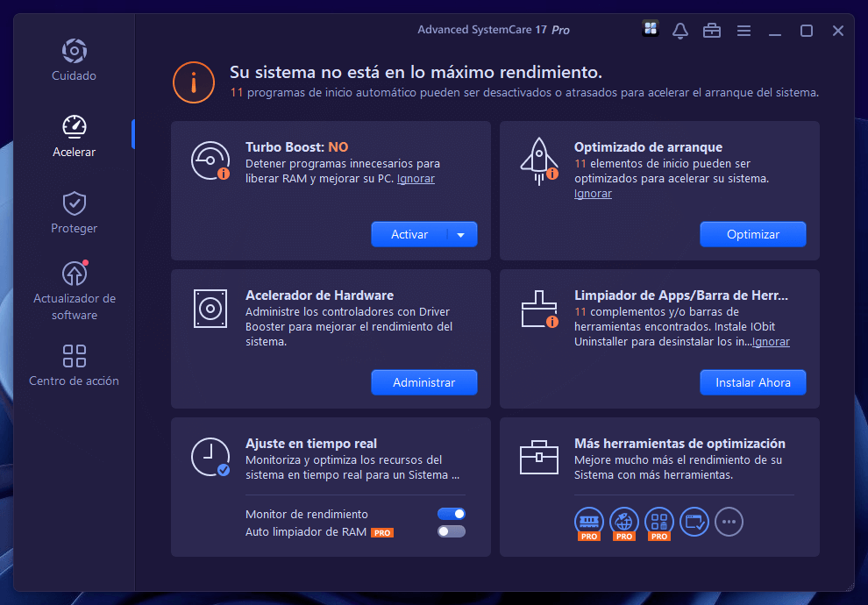Click the Acelerador de Hardware disk icon
This screenshot has width=868, height=605.
click(210, 309)
